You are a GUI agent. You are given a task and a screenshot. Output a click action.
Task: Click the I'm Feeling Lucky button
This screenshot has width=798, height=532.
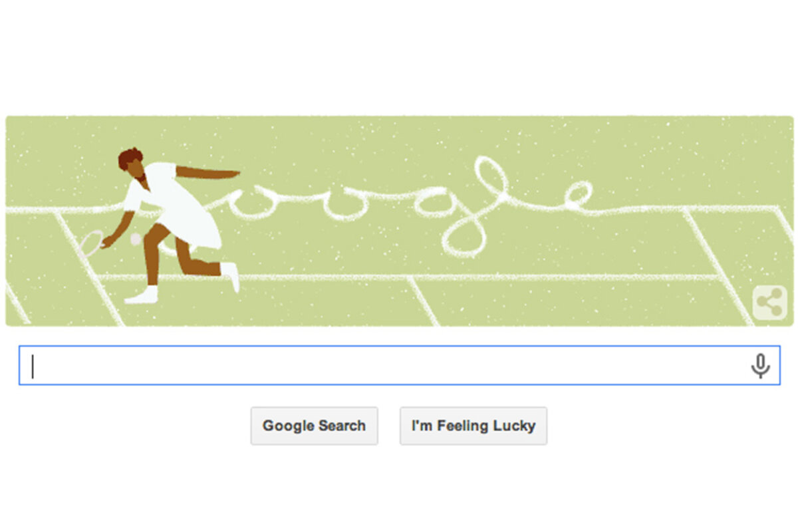[473, 426]
